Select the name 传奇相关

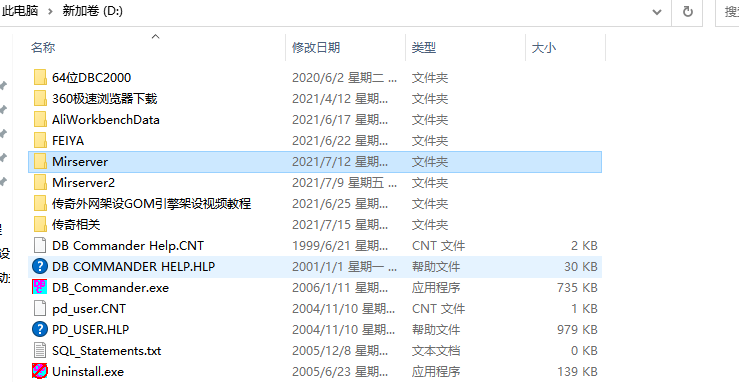[x=76, y=224]
